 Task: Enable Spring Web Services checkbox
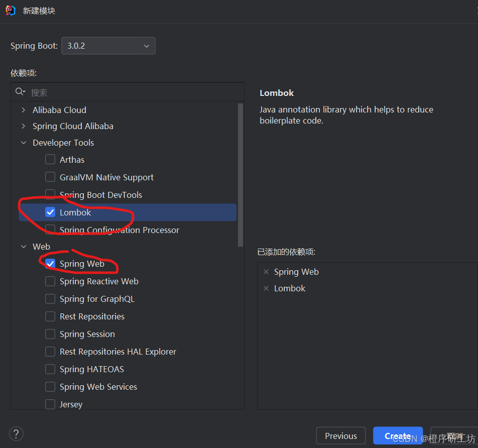tap(50, 387)
